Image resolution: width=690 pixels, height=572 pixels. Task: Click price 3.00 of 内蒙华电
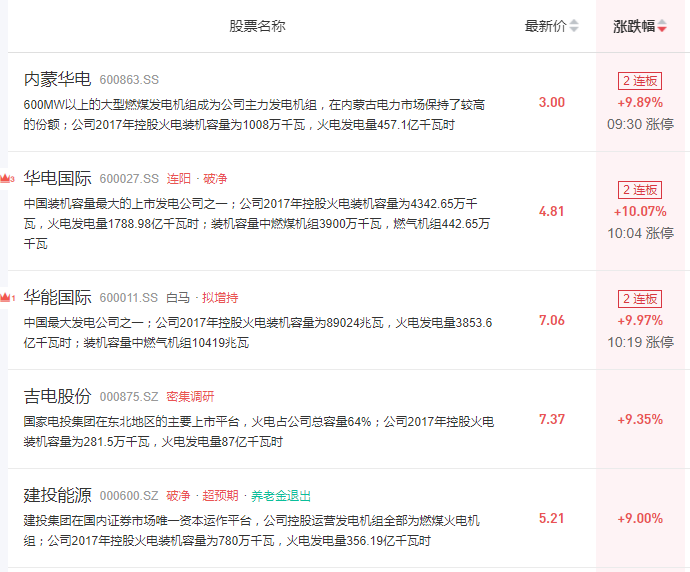click(552, 103)
